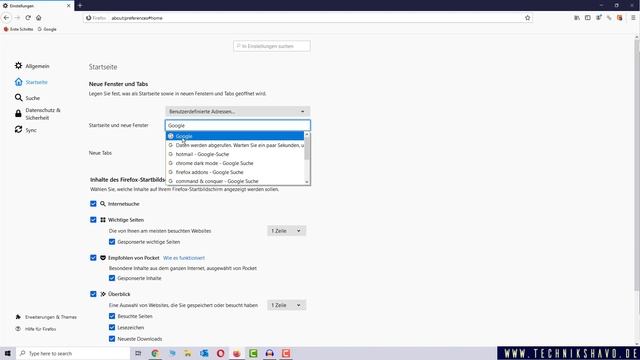The height and width of the screenshot is (360, 640).
Task: Click the home icon in the navigation toolbar
Action: pyautogui.click(x=39, y=18)
